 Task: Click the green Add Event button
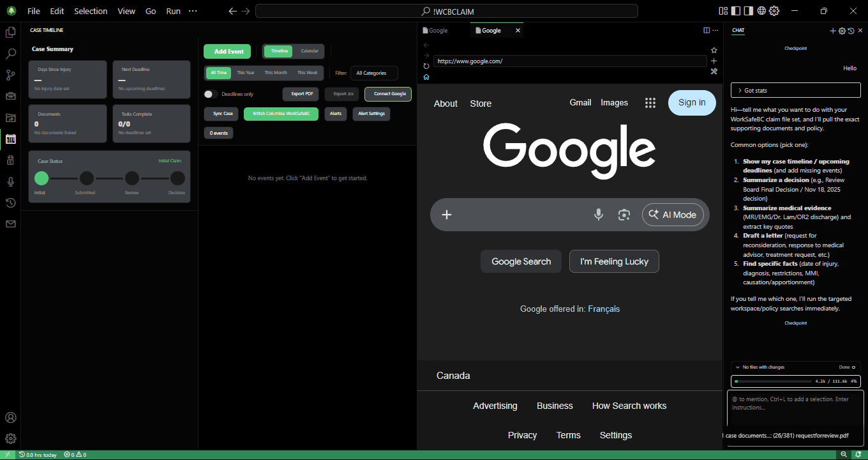tap(227, 51)
